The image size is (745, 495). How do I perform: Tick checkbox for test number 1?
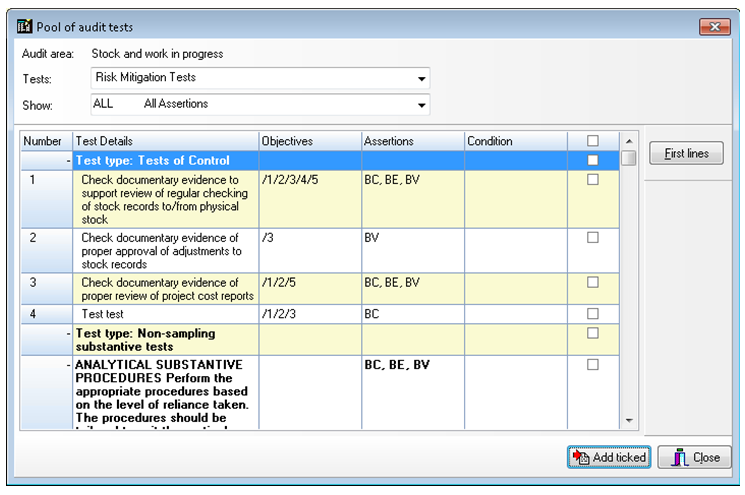tap(592, 180)
